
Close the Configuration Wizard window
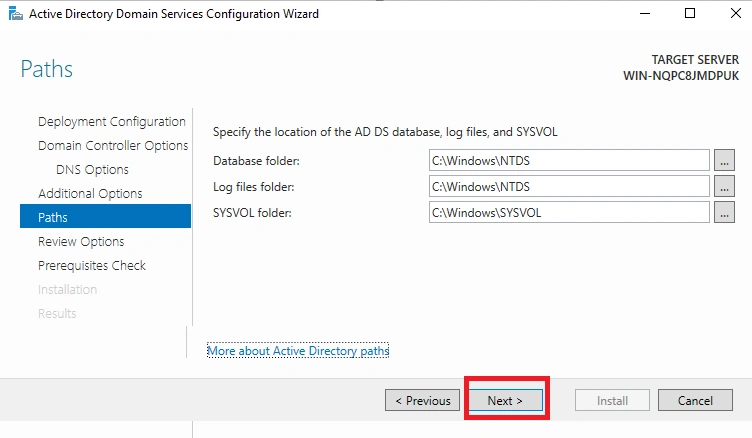(x=736, y=13)
